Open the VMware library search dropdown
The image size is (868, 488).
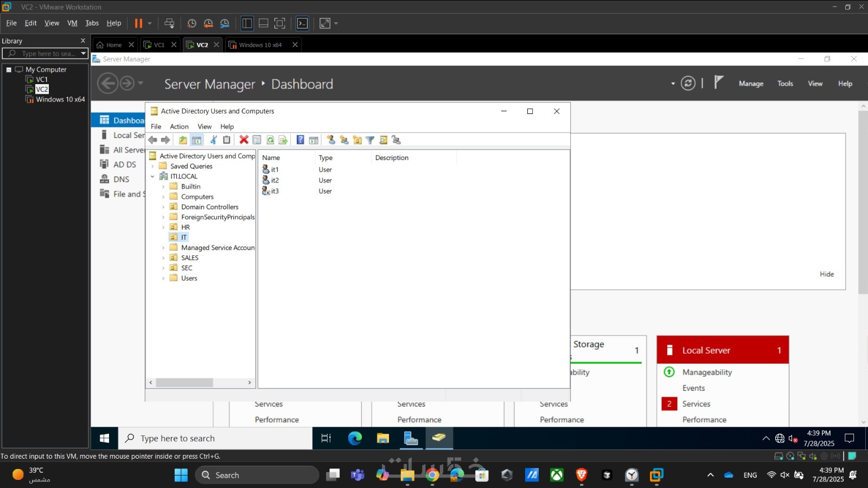84,53
